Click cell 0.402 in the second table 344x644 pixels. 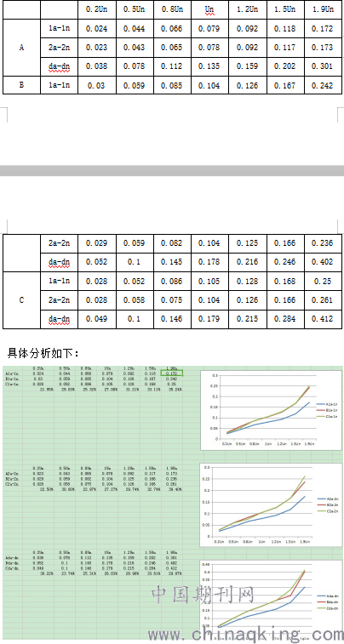[323, 262]
